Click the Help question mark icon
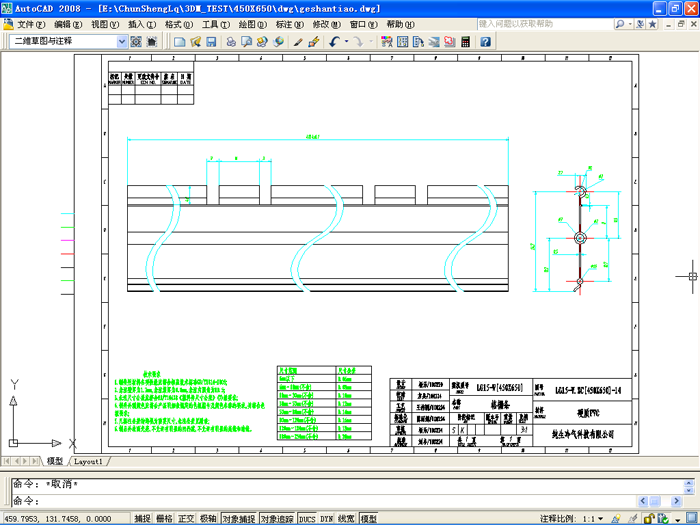Viewport: 700px width, 525px height. (485, 42)
